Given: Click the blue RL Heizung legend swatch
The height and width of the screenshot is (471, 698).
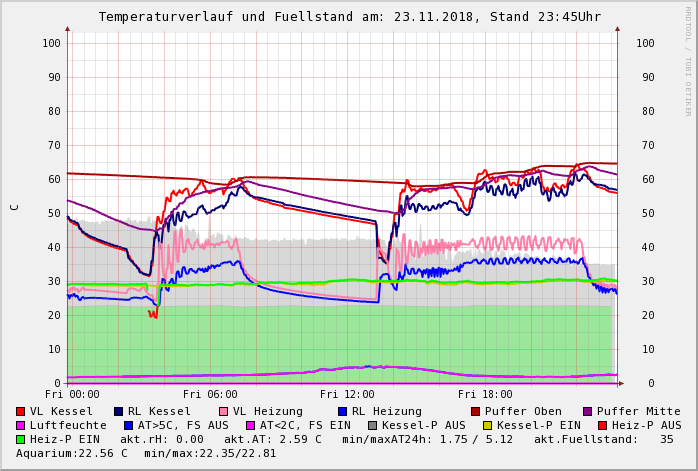Looking at the screenshot, I should pyautogui.click(x=343, y=411).
